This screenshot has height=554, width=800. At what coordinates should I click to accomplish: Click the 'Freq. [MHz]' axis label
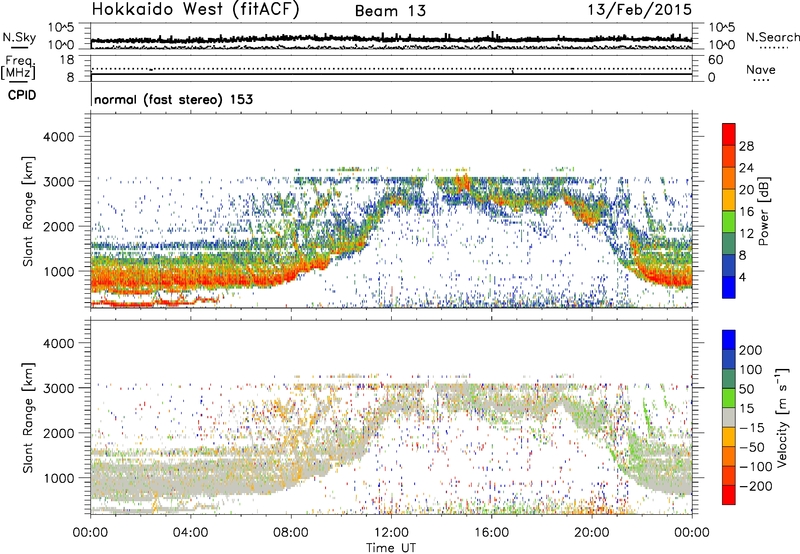[x=18, y=68]
